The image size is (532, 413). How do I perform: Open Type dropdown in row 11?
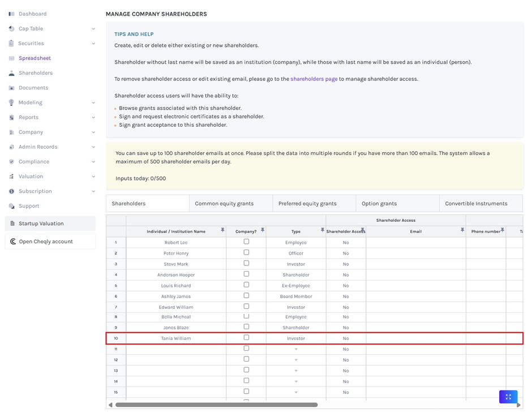296,349
